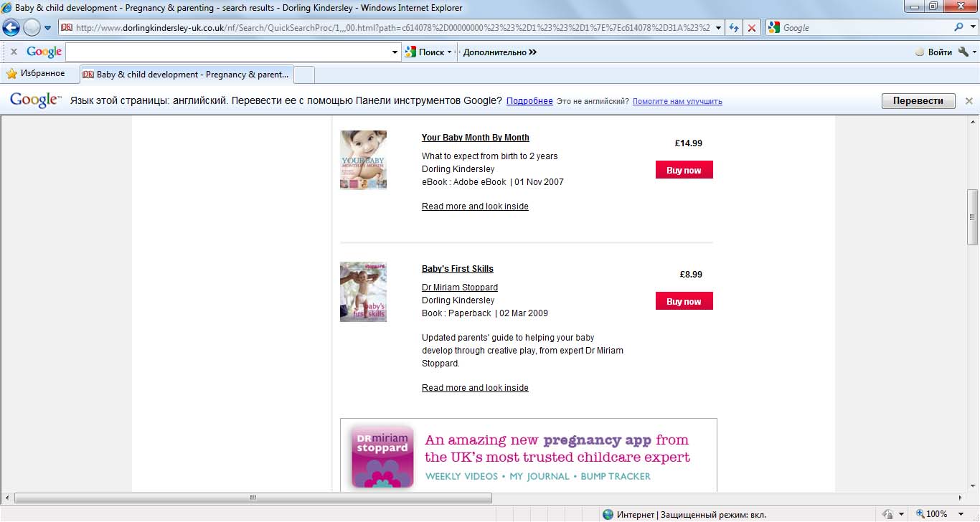Open the Baby's First Skills cover image
The image size is (980, 522).
[363, 292]
